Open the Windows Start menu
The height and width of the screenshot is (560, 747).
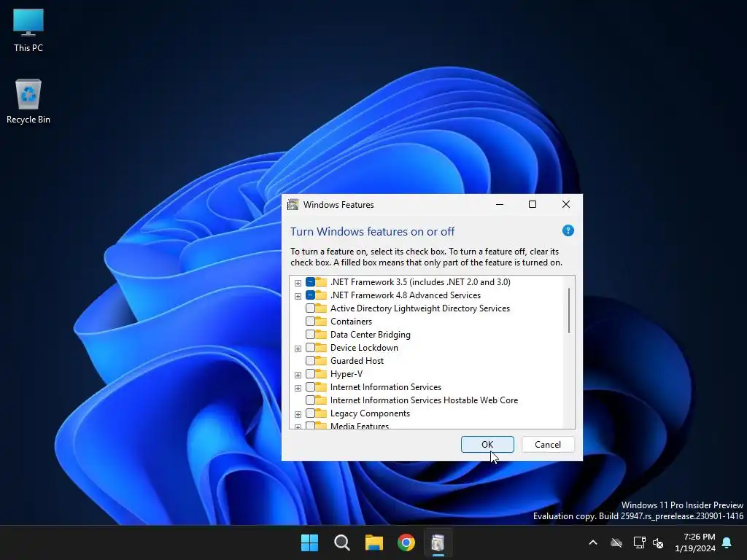(x=309, y=542)
